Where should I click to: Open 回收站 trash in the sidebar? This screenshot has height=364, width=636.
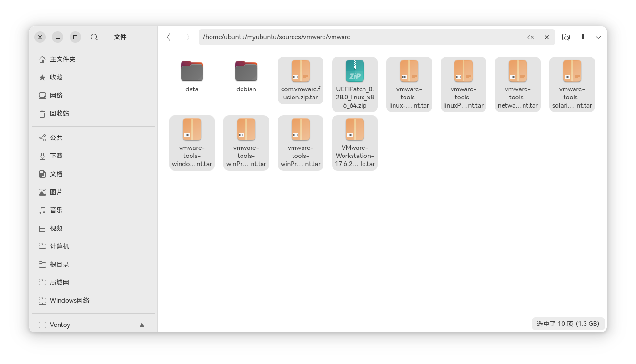(93, 114)
